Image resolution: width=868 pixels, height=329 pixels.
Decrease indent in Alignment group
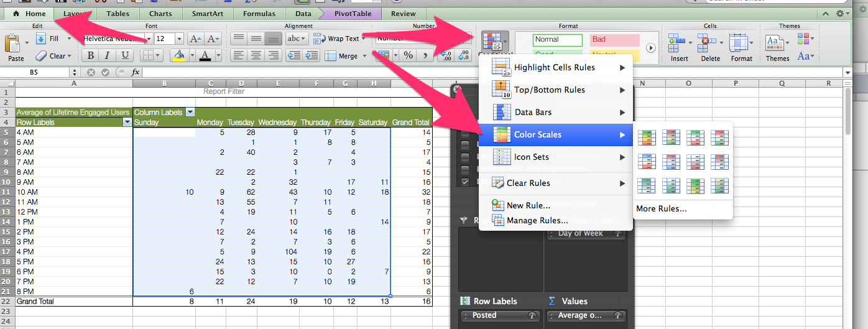[x=293, y=55]
